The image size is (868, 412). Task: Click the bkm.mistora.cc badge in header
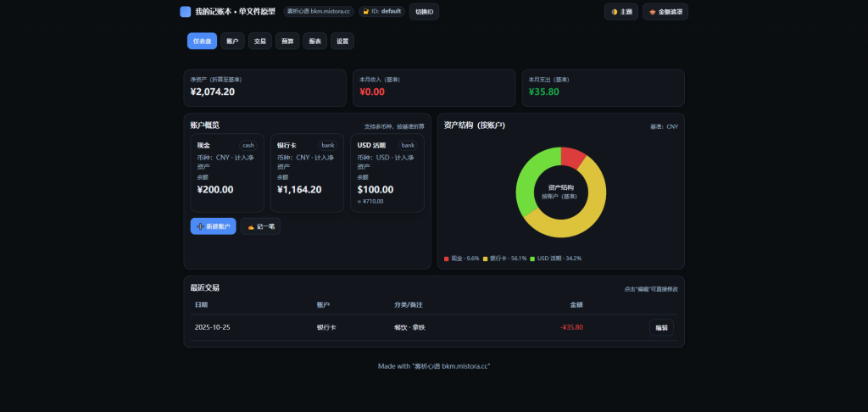coord(319,12)
